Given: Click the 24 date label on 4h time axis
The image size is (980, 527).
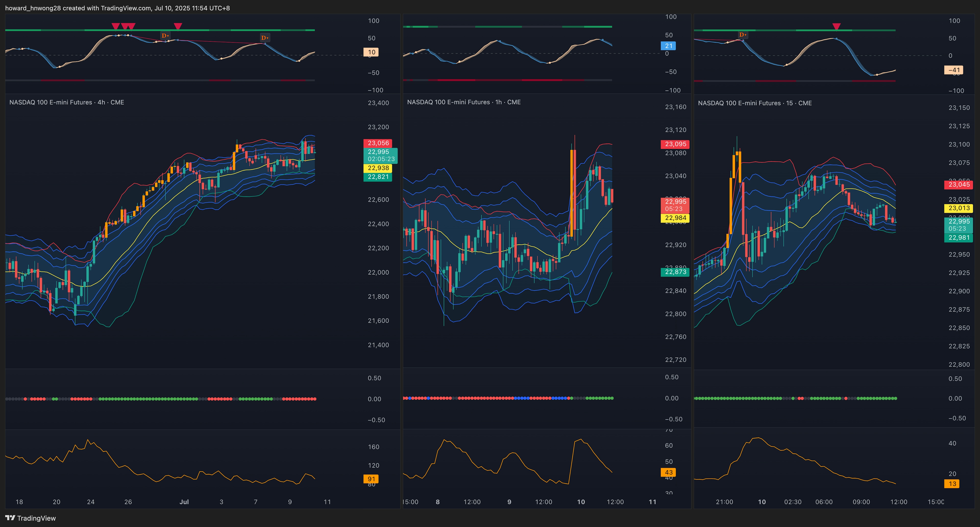Looking at the screenshot, I should [x=91, y=502].
